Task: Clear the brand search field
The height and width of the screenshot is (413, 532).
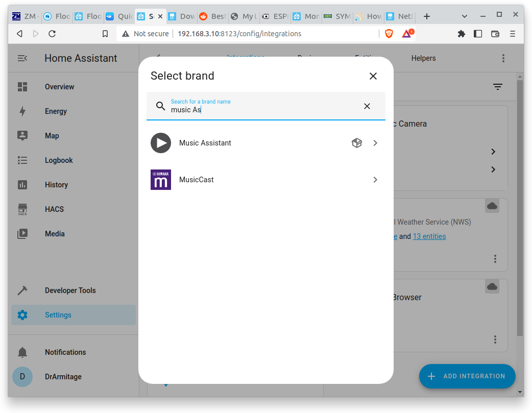Action: (367, 106)
